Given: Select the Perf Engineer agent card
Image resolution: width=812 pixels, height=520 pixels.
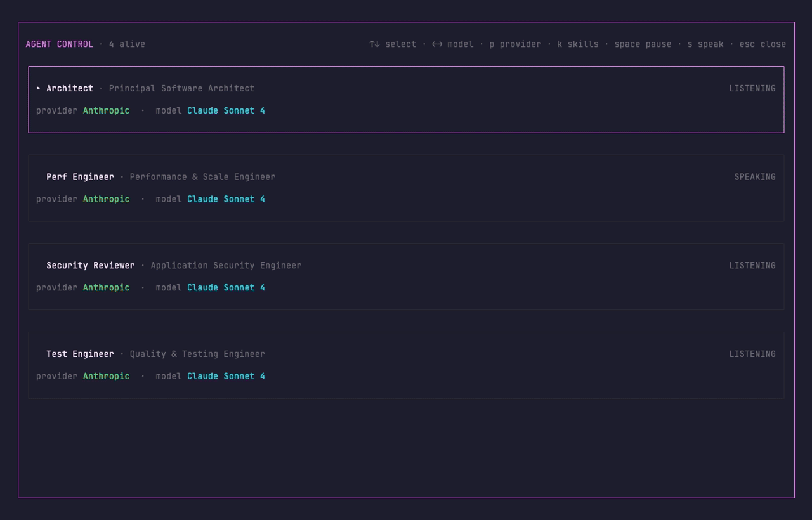Looking at the screenshot, I should pyautogui.click(x=406, y=188).
